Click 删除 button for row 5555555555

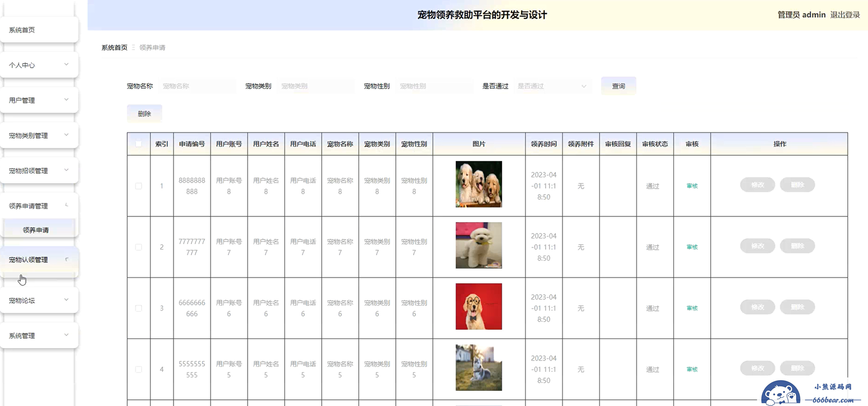[x=798, y=368]
